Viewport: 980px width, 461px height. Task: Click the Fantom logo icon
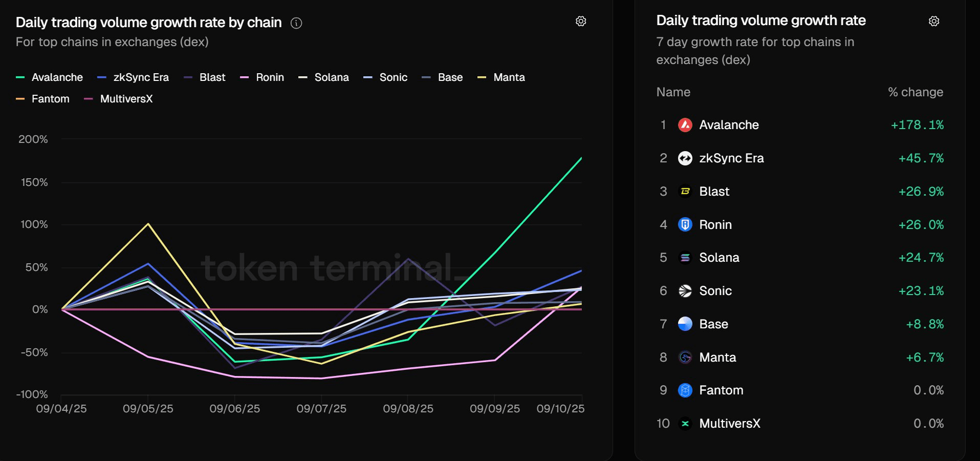point(685,390)
